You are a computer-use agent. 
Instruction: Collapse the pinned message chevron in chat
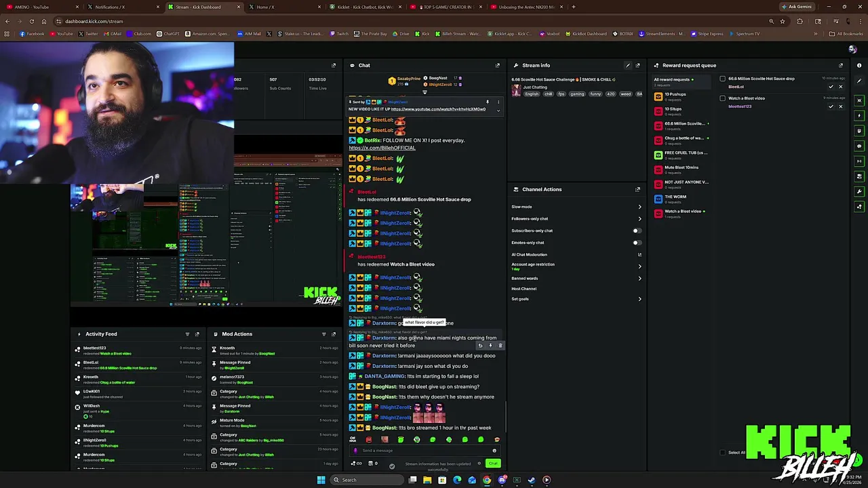tap(498, 110)
